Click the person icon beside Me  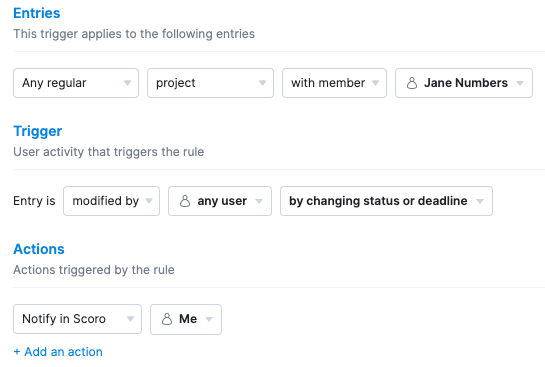point(167,319)
